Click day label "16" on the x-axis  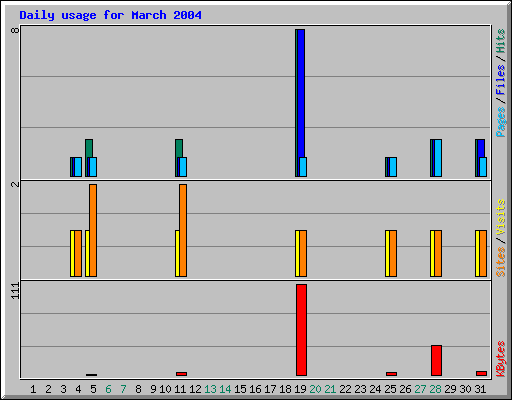tap(255, 389)
